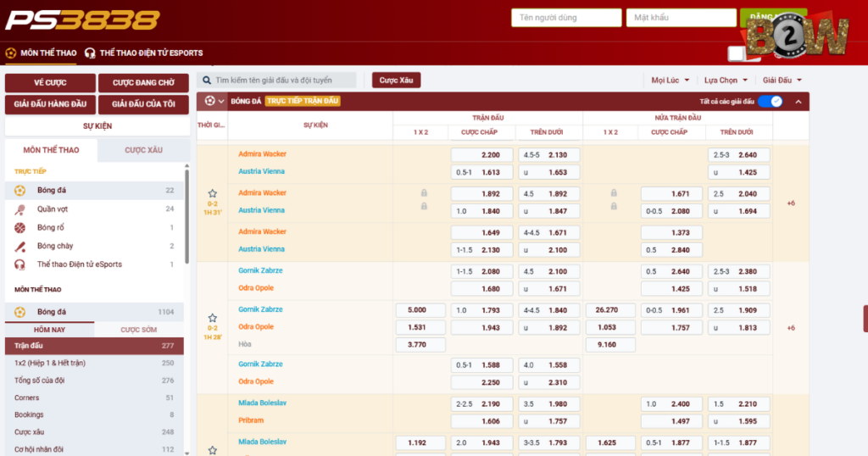868x456 pixels.
Task: Bet Hòa draw odds 3.770
Action: (420, 345)
